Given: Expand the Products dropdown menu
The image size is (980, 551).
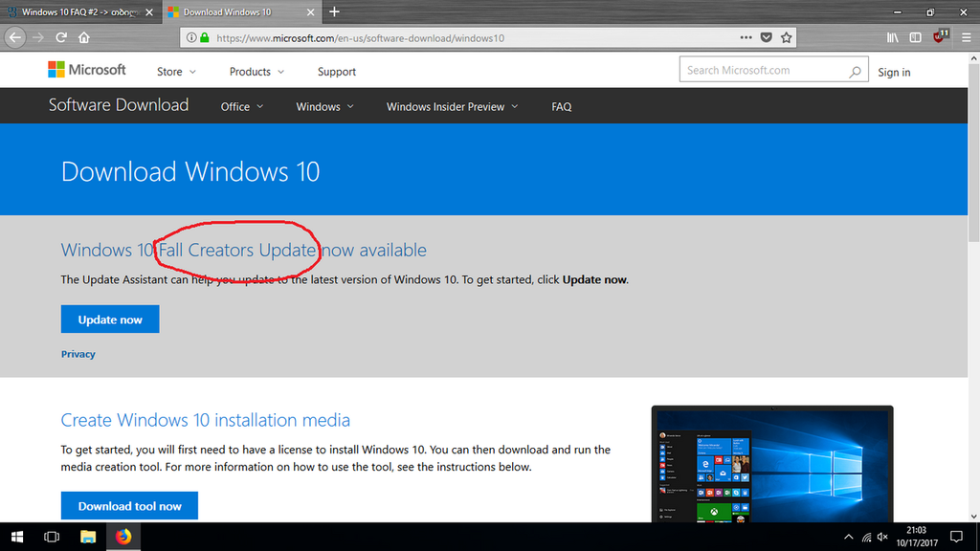Looking at the screenshot, I should click(x=256, y=72).
